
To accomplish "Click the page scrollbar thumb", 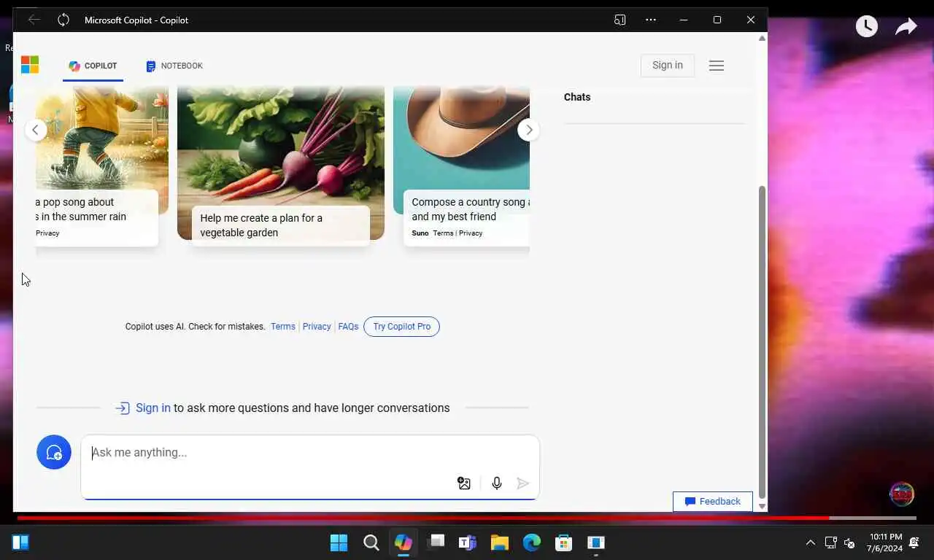I will (x=763, y=341).
